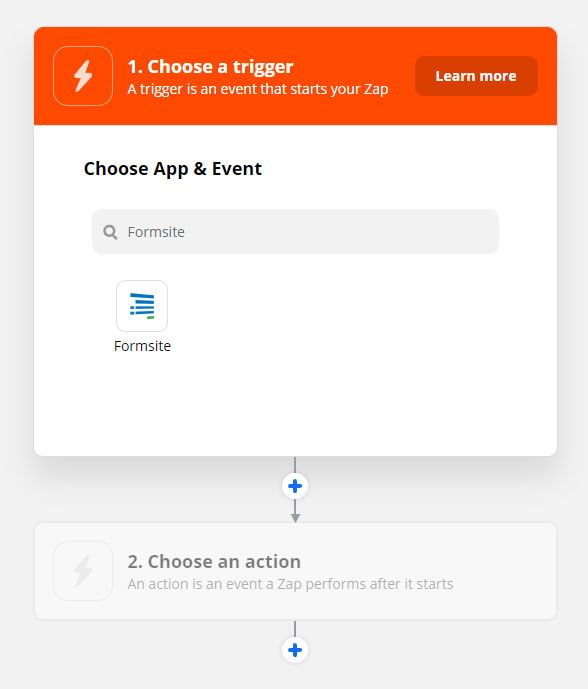Click the arrowhead pointing to the action step
The image size is (588, 689).
point(295,518)
